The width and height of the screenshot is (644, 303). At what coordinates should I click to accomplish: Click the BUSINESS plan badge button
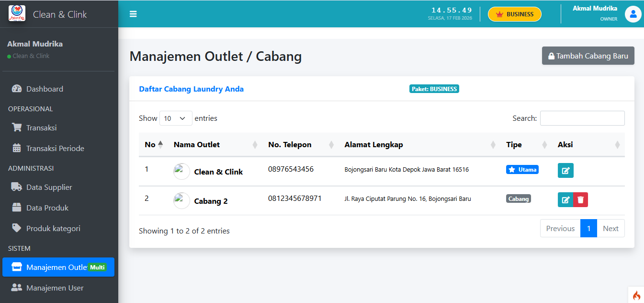pyautogui.click(x=514, y=14)
